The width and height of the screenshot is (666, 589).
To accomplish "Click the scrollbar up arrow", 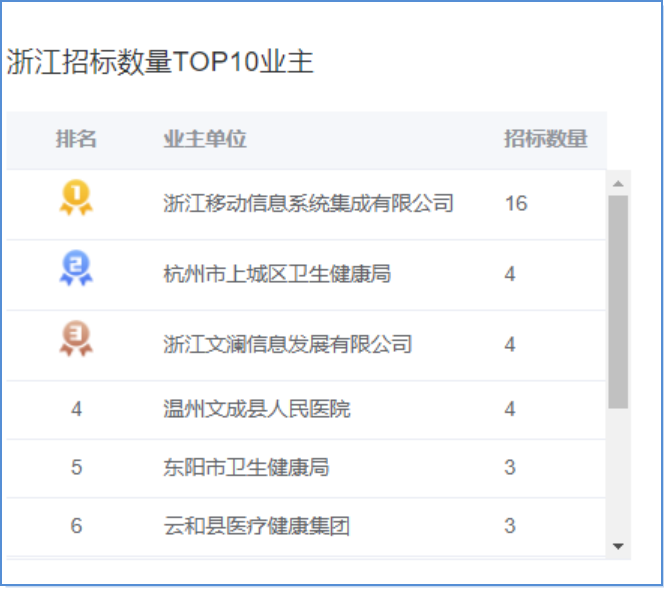I will tap(618, 184).
